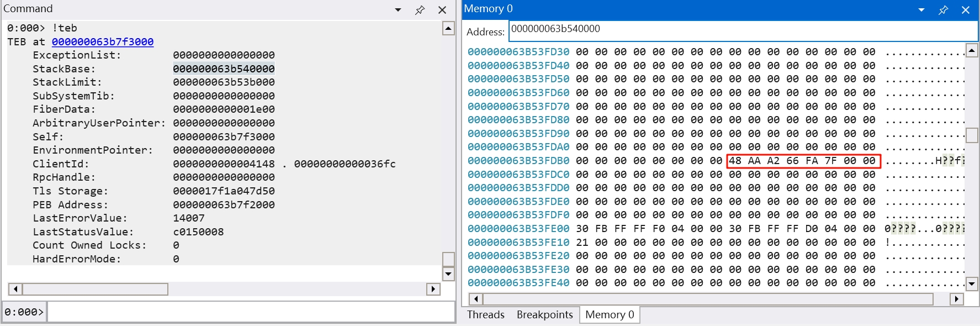This screenshot has width=980, height=326.
Task: Click Command output scroll down arrow
Action: (x=448, y=274)
